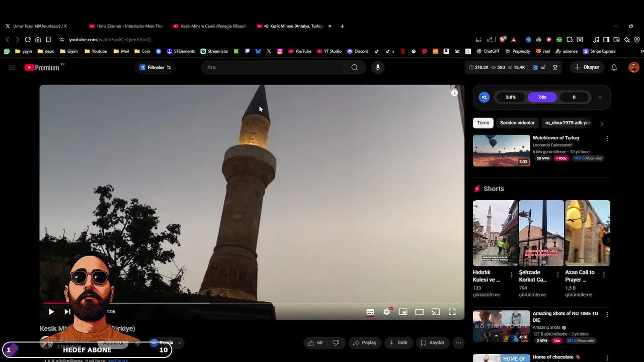
Task: Click the vidIQ IQ badge in the sidebar
Action: (484, 97)
